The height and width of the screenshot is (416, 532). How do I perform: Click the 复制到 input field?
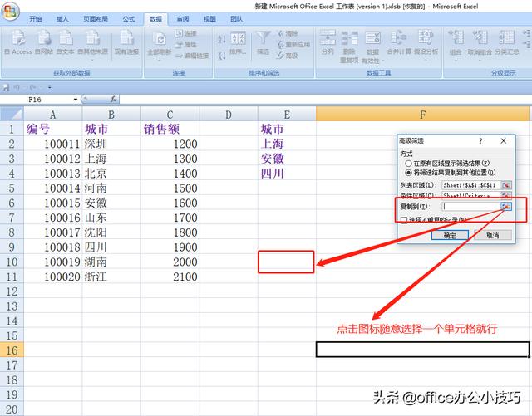click(x=471, y=206)
